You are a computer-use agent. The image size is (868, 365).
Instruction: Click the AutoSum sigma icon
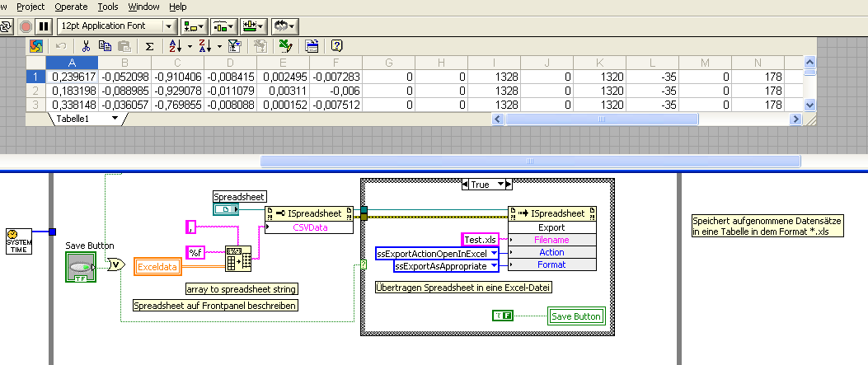point(149,46)
